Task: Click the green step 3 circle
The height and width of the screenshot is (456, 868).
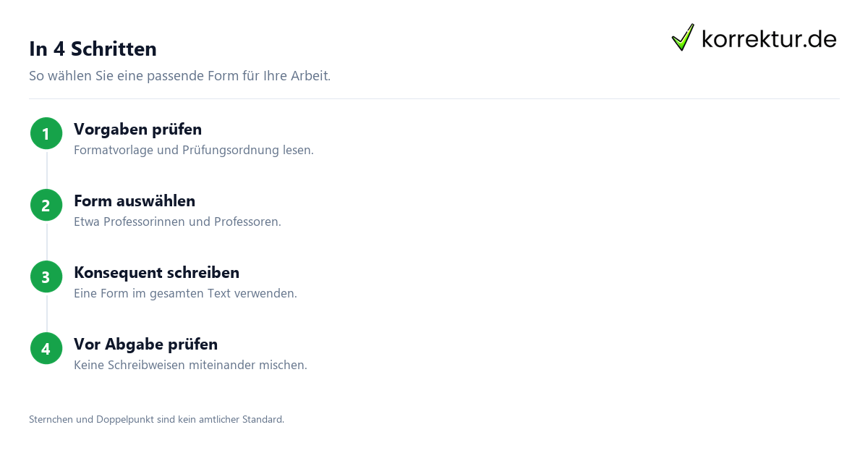Action: click(x=46, y=276)
